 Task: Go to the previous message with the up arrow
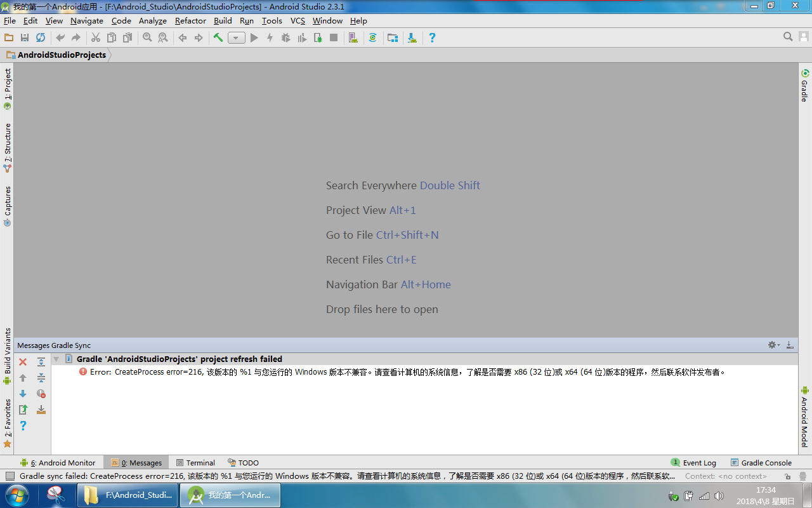click(23, 378)
